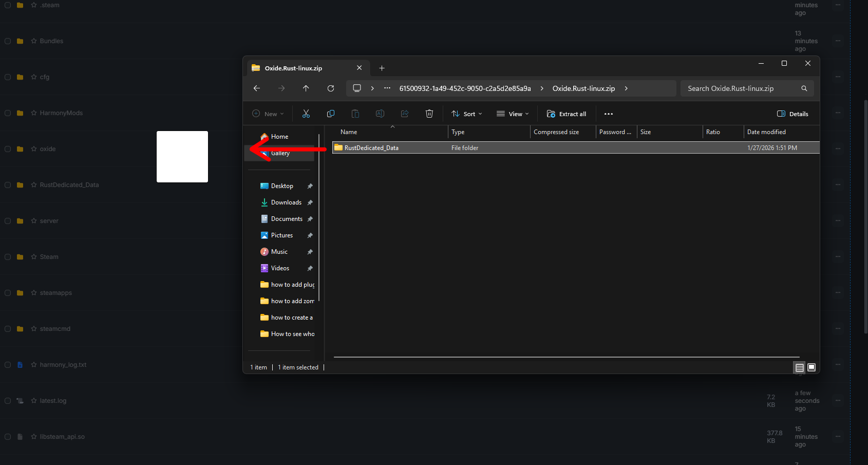Viewport: 868px width, 465px height.
Task: Click the horizontal scrollbar in file list
Action: (x=567, y=357)
